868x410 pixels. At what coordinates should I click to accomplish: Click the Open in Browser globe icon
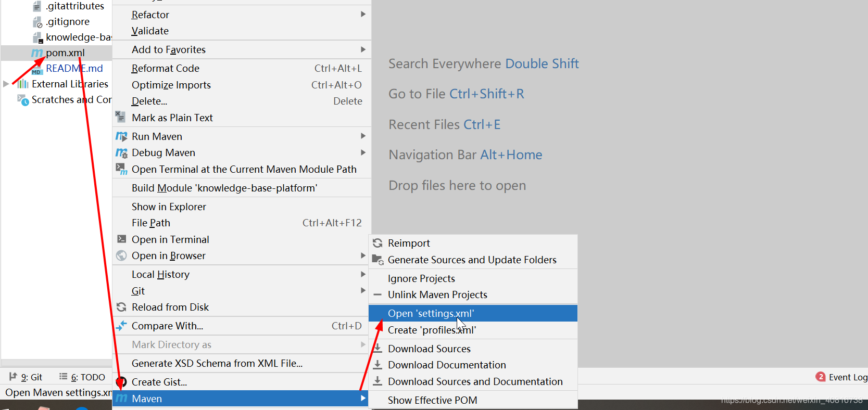click(x=121, y=255)
